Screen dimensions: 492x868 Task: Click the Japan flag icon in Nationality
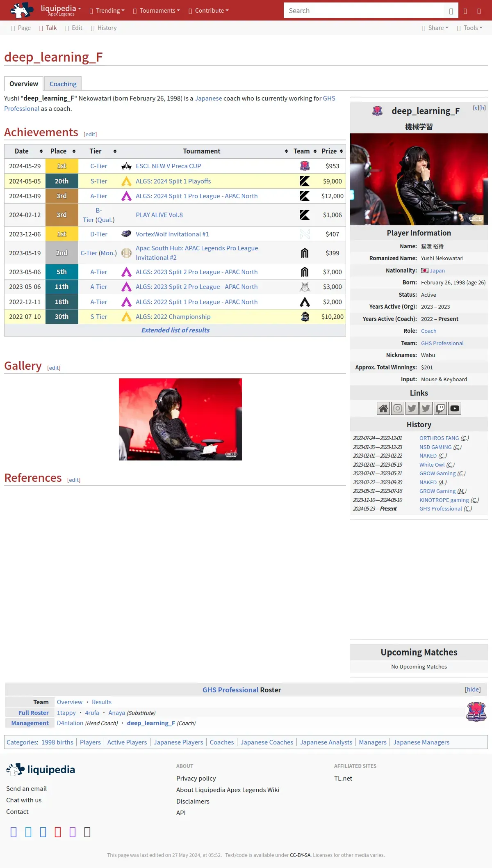click(x=425, y=270)
